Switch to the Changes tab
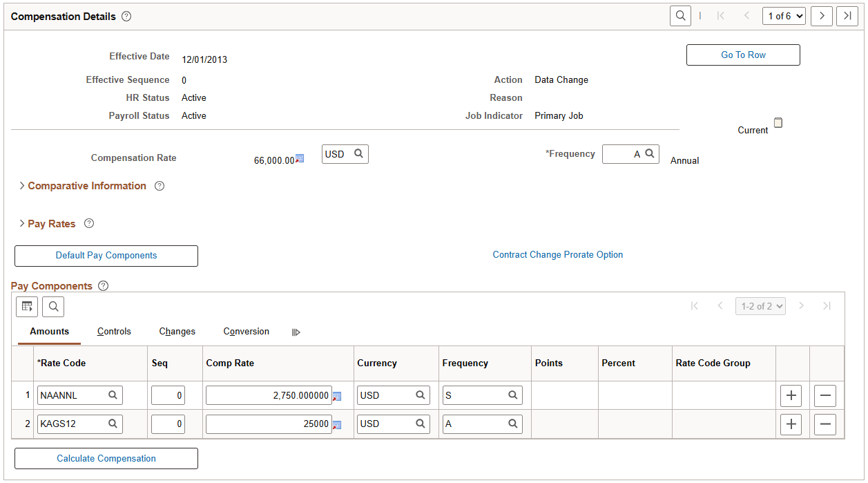The image size is (868, 483). pos(177,331)
